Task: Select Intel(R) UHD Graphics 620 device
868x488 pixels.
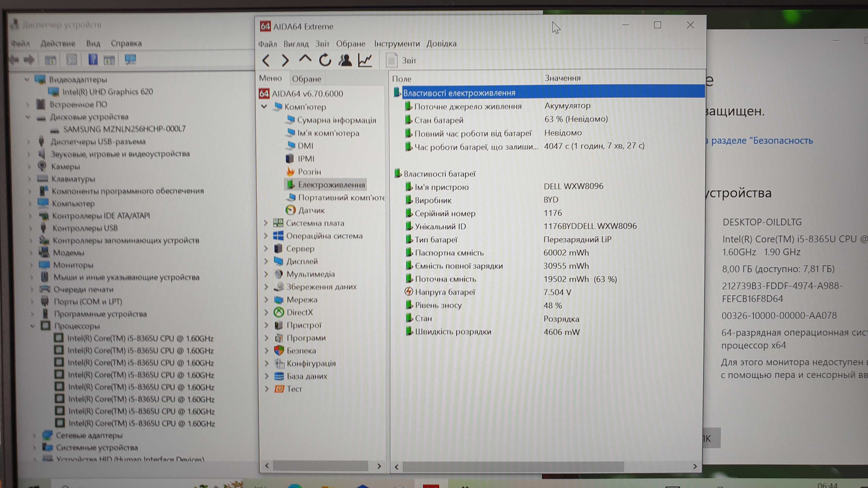Action: pos(101,92)
